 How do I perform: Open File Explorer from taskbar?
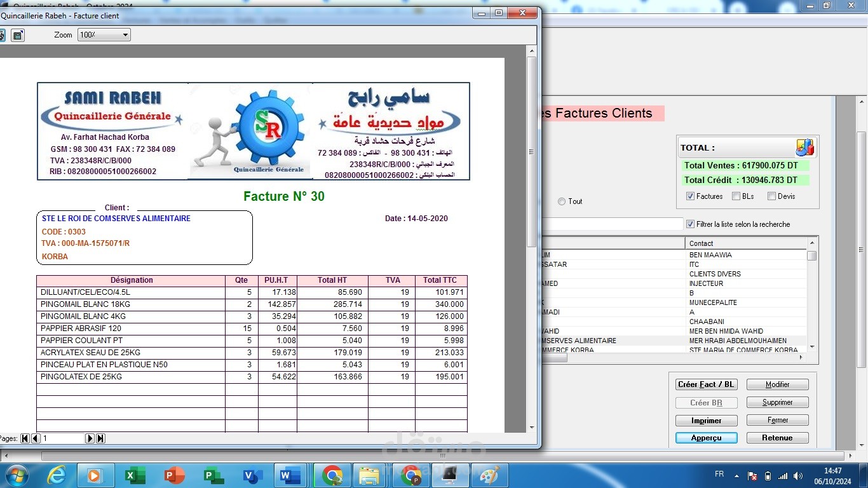[369, 475]
